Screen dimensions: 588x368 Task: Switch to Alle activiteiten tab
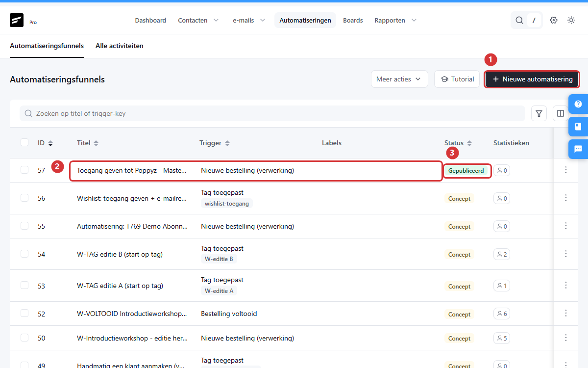click(x=120, y=46)
